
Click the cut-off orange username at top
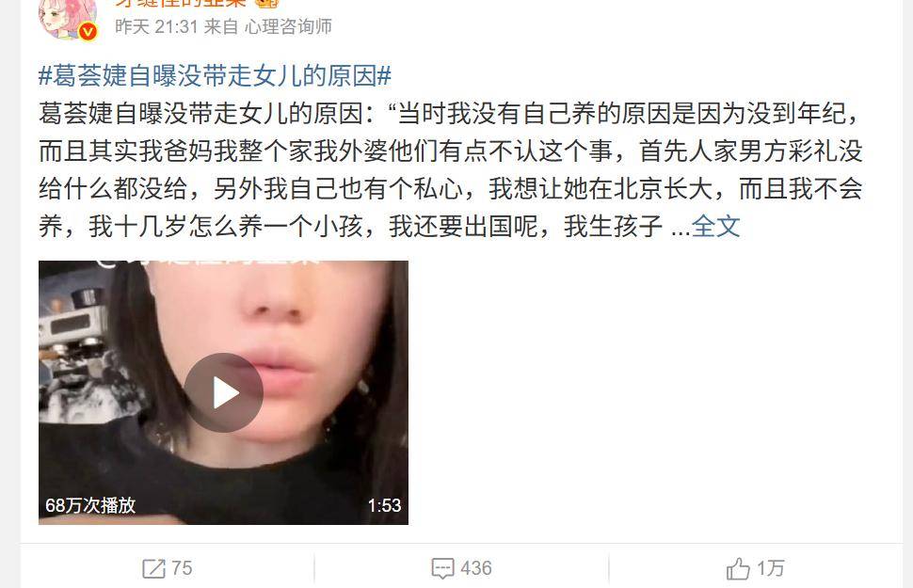[x=181, y=3]
